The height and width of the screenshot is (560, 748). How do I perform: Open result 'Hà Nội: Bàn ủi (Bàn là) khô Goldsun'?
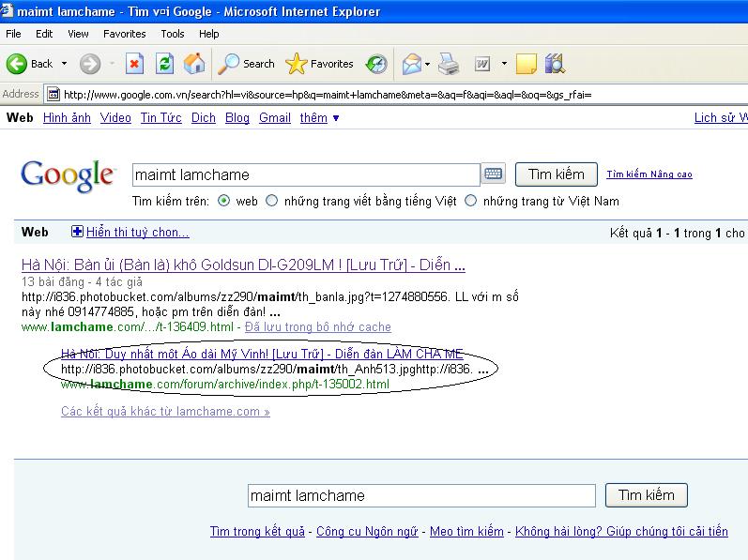pos(243,265)
